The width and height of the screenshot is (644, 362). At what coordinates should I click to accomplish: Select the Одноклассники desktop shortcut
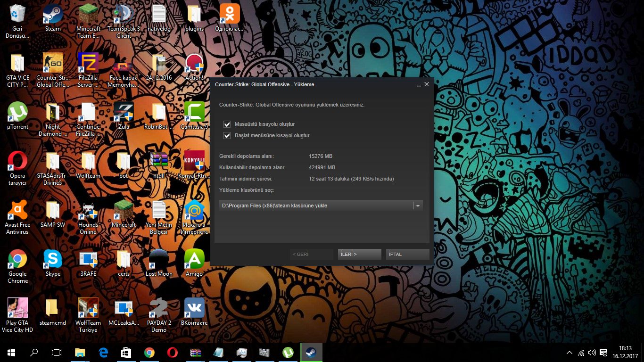coord(230,18)
